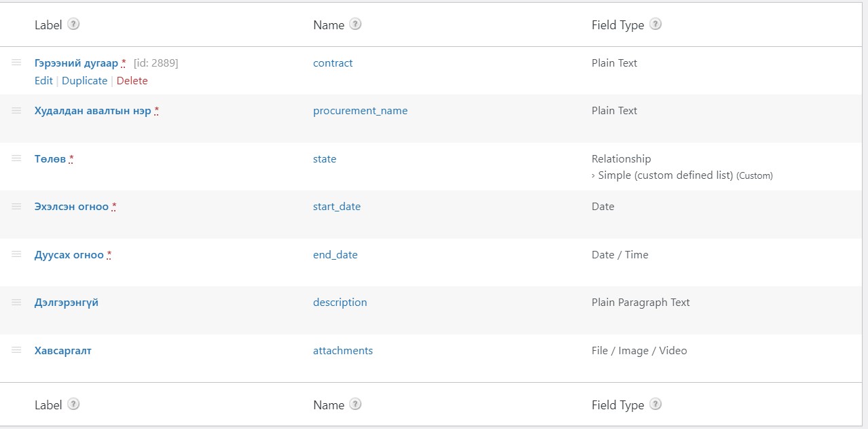Click the help icon beside top Field Type header
The height and width of the screenshot is (429, 868).
(655, 24)
